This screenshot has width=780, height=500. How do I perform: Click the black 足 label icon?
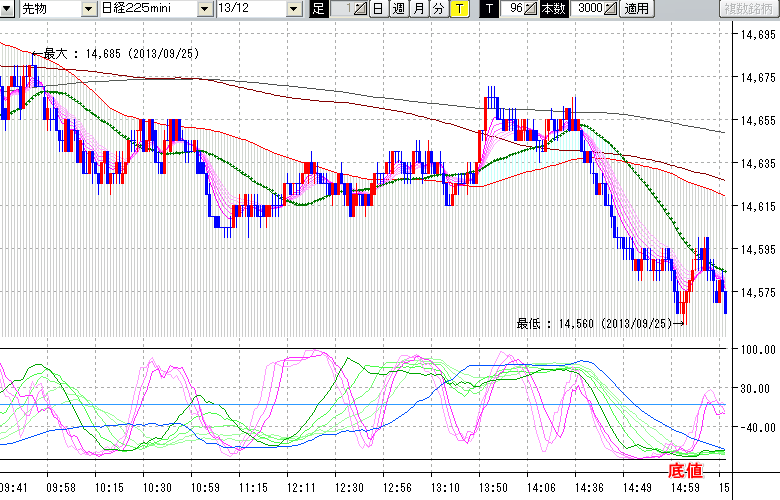pos(319,9)
